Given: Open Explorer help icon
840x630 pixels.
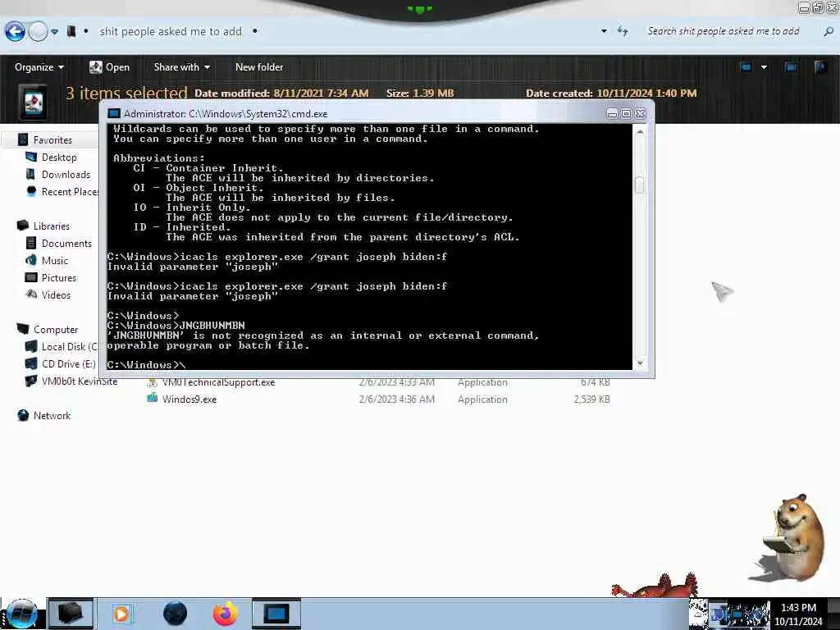Looking at the screenshot, I should coord(820,67).
